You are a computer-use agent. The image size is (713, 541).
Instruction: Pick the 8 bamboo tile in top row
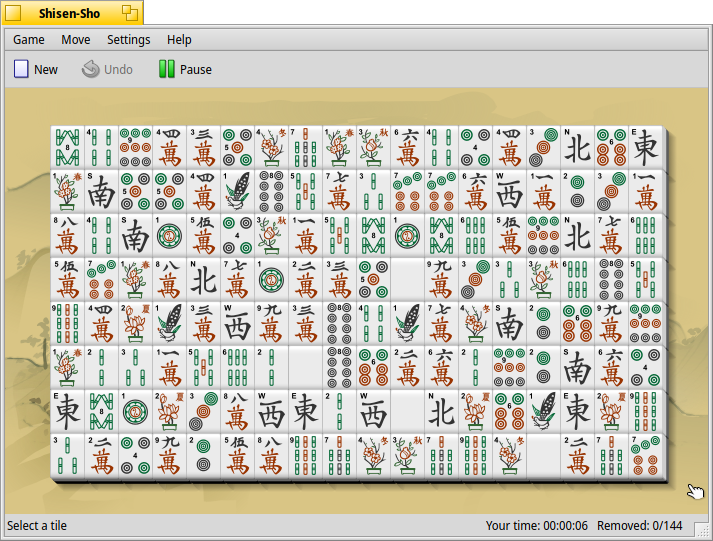click(68, 147)
